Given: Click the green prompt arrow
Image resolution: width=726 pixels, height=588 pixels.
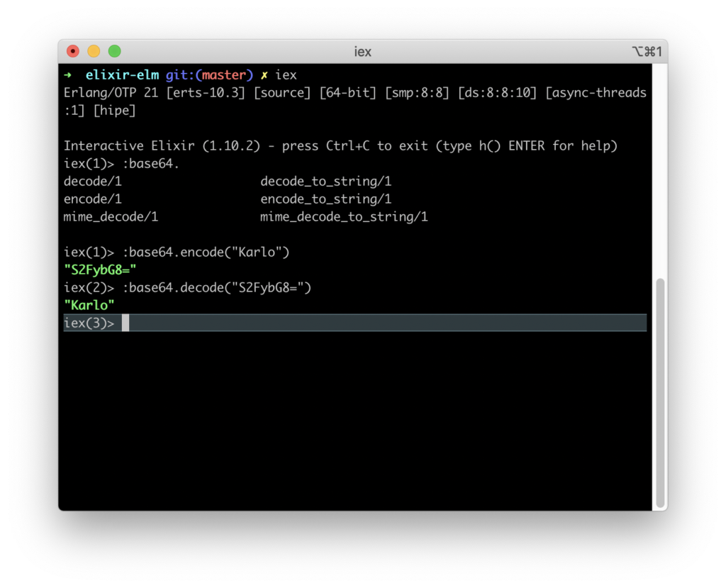Looking at the screenshot, I should pos(67,75).
